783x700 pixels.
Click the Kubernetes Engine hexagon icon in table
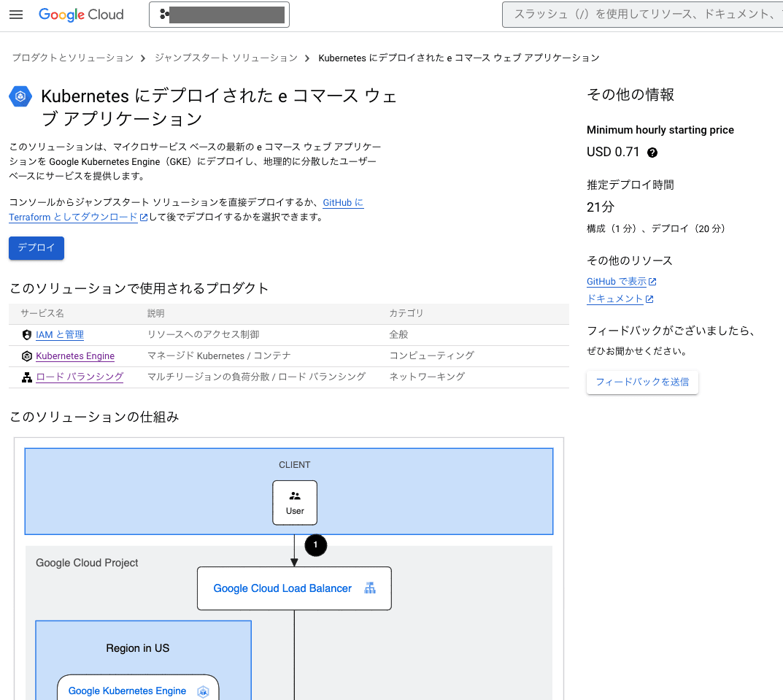click(x=27, y=355)
